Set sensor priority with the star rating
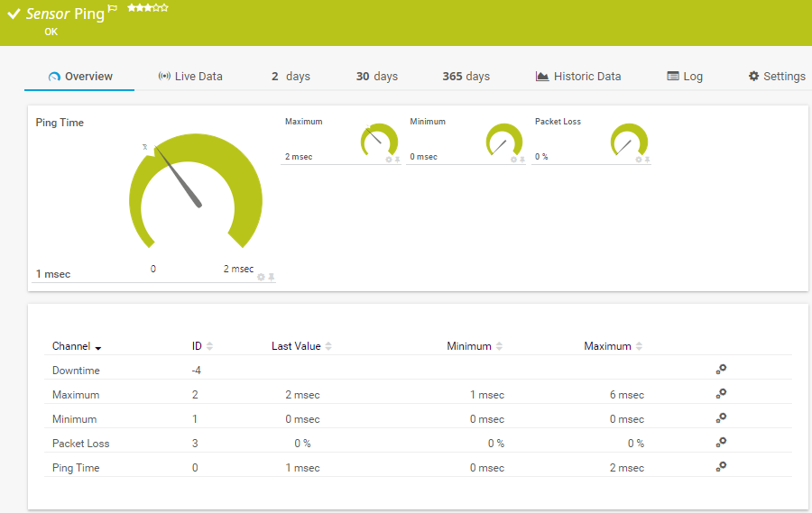812x513 pixels. point(148,7)
